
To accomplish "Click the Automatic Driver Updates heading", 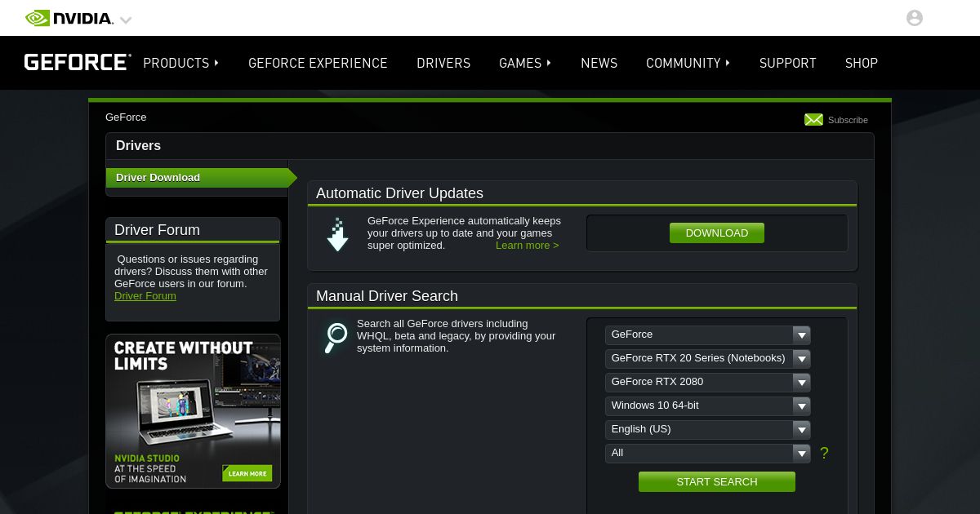I will pos(399,193).
